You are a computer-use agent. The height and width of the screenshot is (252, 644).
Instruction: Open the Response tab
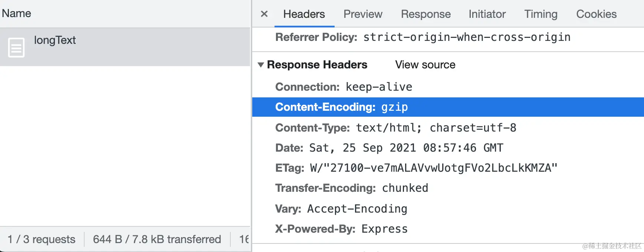click(x=426, y=14)
